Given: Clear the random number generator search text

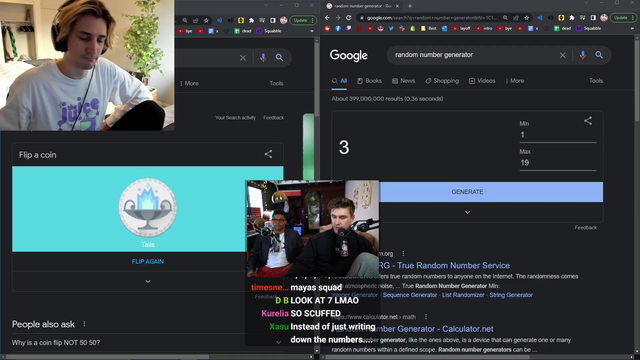Looking at the screenshot, I should pos(562,55).
